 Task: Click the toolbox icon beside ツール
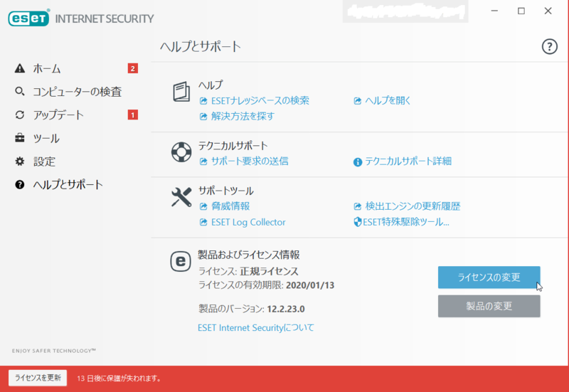pyautogui.click(x=20, y=138)
